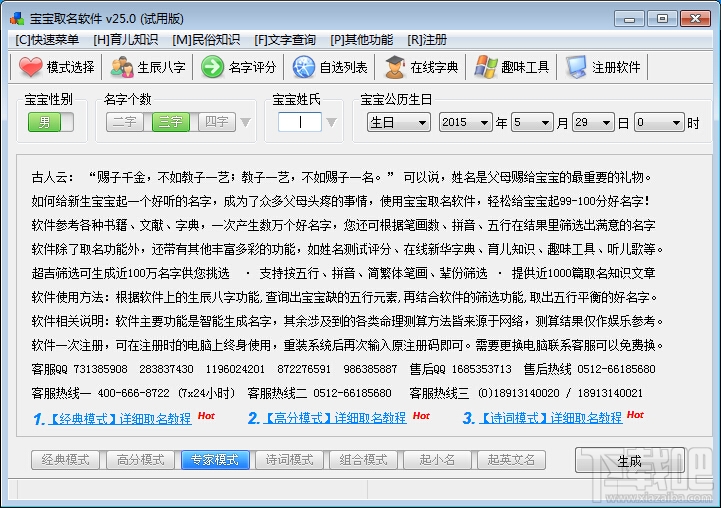The image size is (721, 508).
Task: Select 四字 name length
Action: click(x=217, y=122)
